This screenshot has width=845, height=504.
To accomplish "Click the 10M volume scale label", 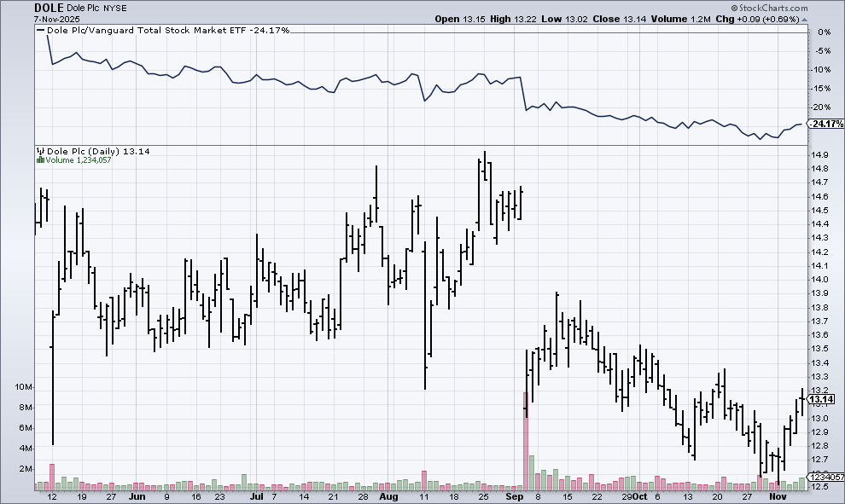I will 24,387.
